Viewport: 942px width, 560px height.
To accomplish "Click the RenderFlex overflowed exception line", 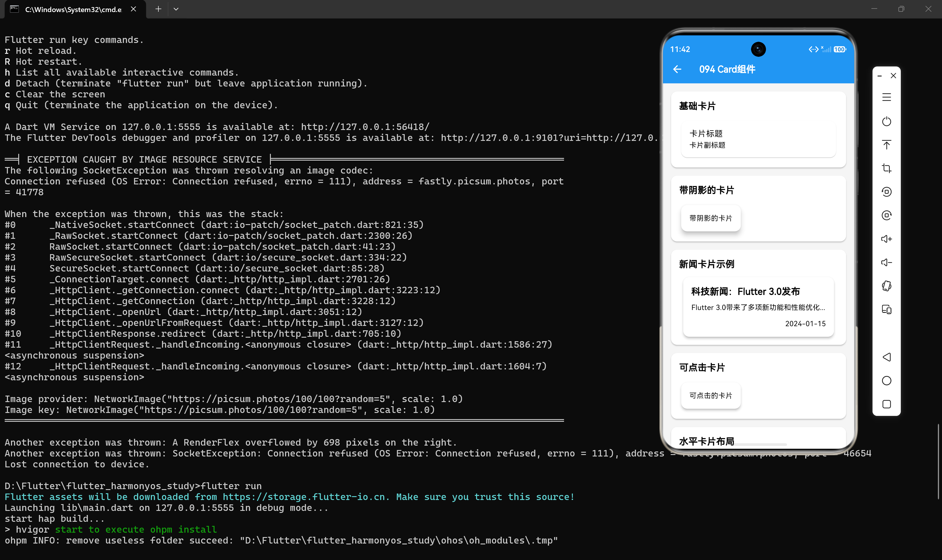I will (x=231, y=443).
